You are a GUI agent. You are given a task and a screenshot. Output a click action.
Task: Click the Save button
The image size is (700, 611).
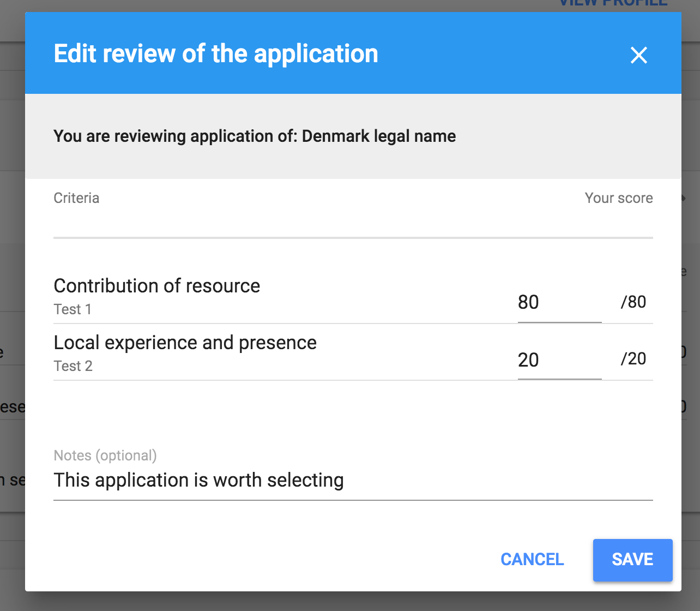click(x=632, y=560)
